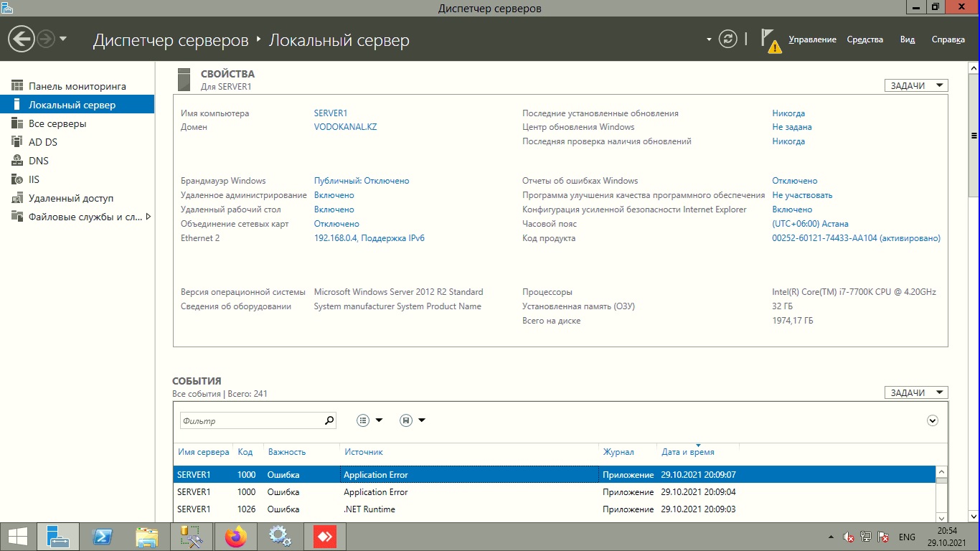Click events list scroll-down arrow
This screenshot has height=551, width=980.
coord(942,517)
